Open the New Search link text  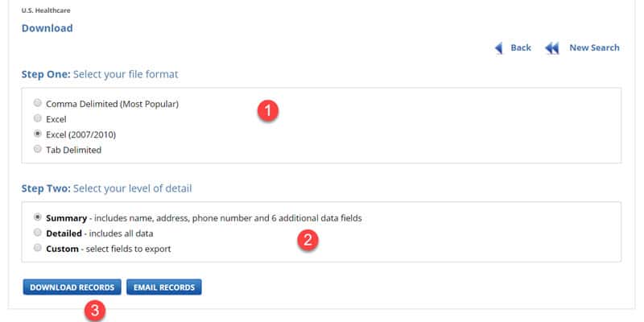tap(594, 47)
